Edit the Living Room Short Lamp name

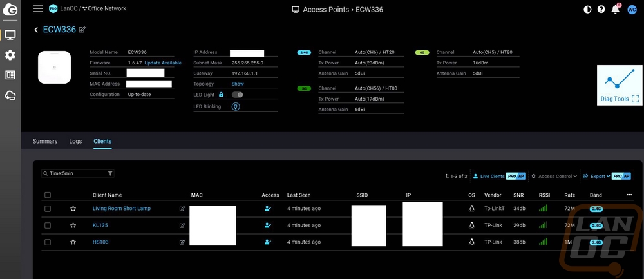(x=182, y=209)
